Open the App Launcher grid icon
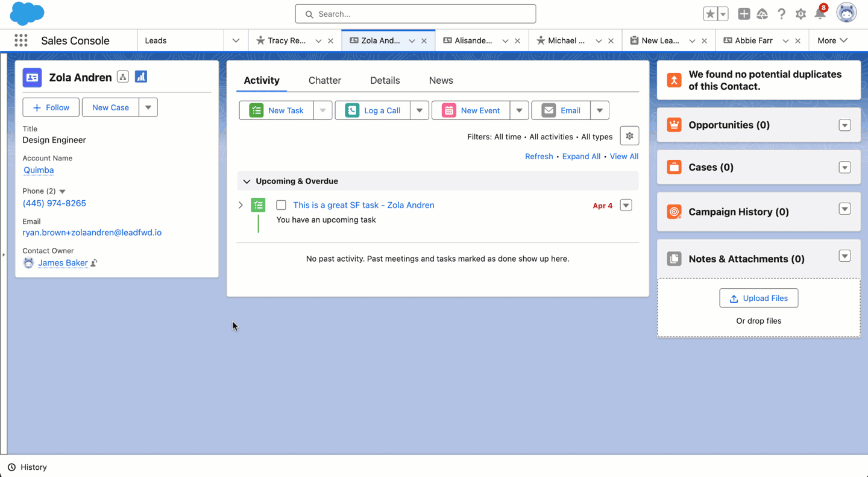The height and width of the screenshot is (477, 868). point(21,40)
